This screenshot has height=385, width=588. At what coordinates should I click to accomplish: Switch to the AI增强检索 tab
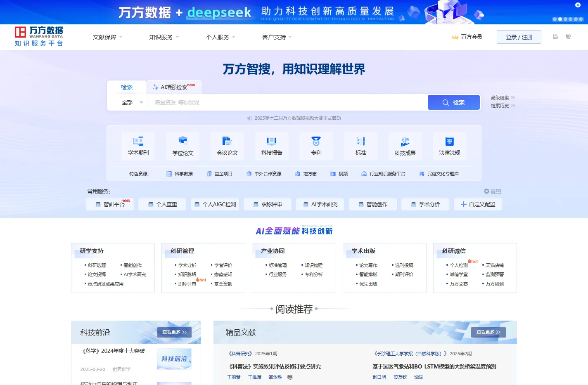(x=174, y=87)
